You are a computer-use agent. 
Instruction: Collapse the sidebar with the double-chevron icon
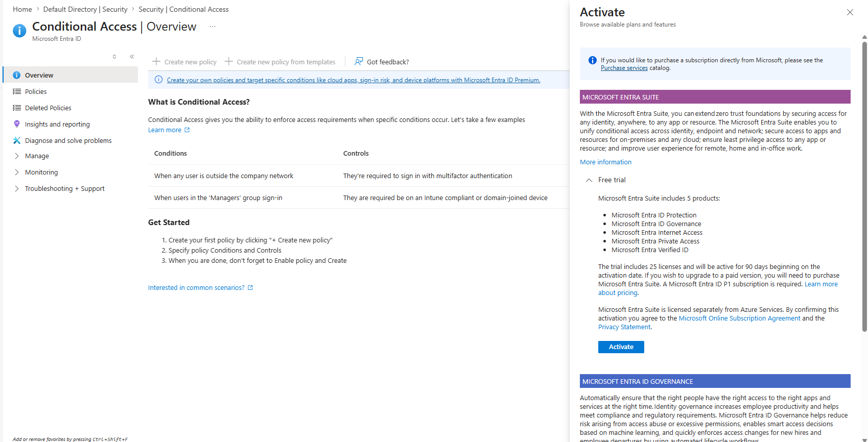(132, 57)
